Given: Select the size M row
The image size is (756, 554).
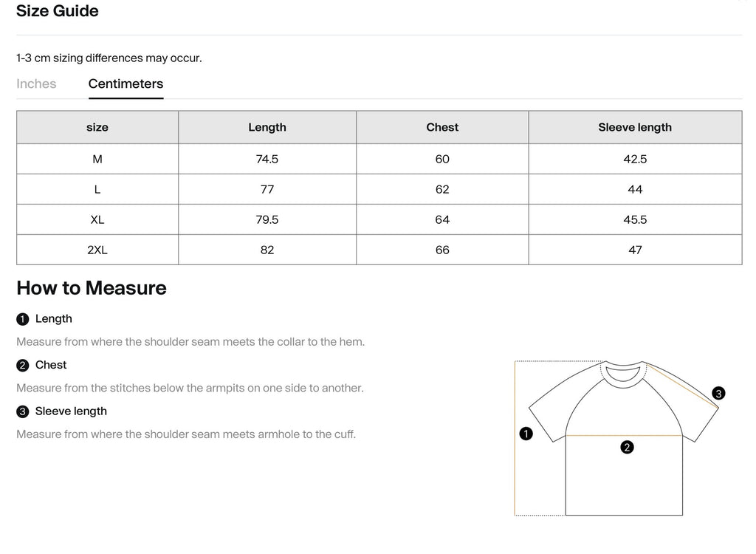Looking at the screenshot, I should (x=97, y=159).
